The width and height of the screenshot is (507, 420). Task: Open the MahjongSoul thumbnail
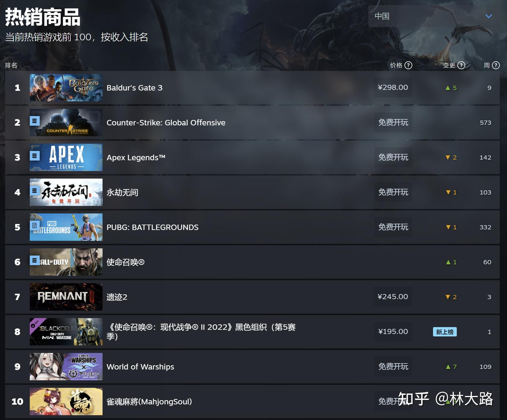(66, 401)
